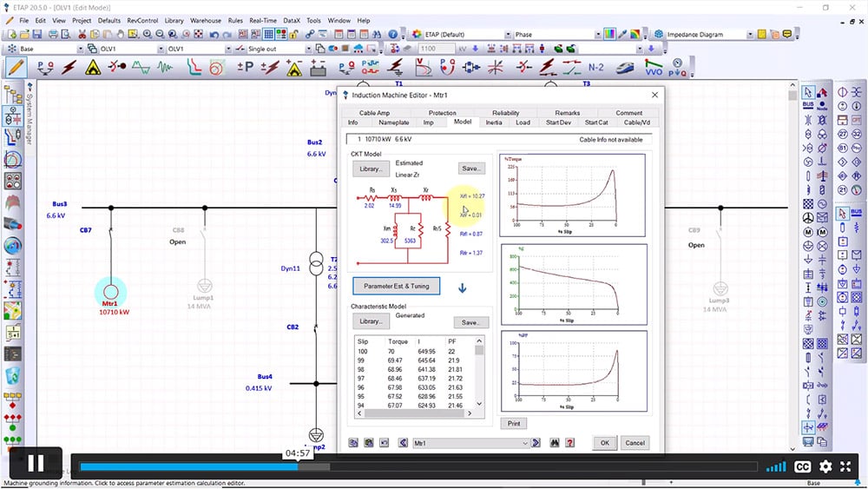Open the video settings gear
The image size is (868, 489).
(825, 466)
